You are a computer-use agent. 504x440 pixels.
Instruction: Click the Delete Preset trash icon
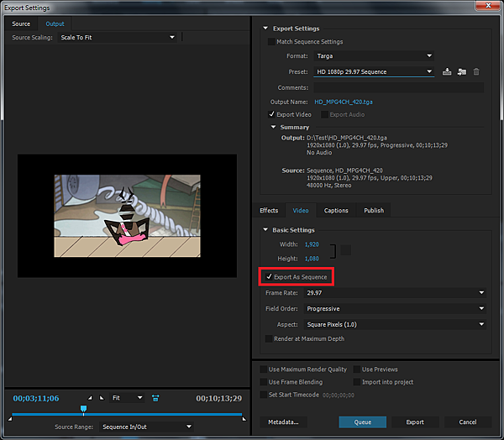476,71
